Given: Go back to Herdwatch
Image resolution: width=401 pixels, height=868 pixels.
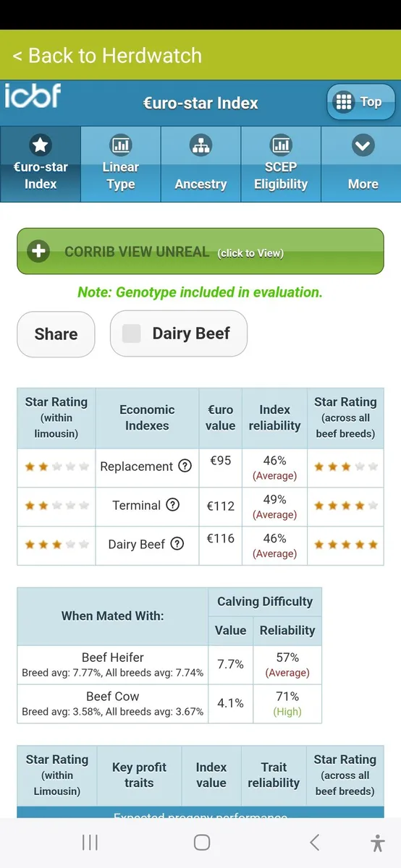Looking at the screenshot, I should tap(107, 56).
